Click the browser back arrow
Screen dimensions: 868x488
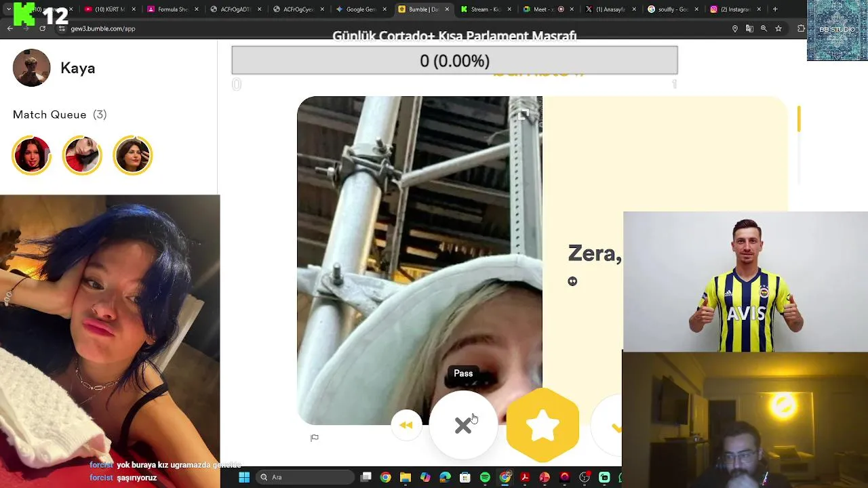pyautogui.click(x=9, y=28)
